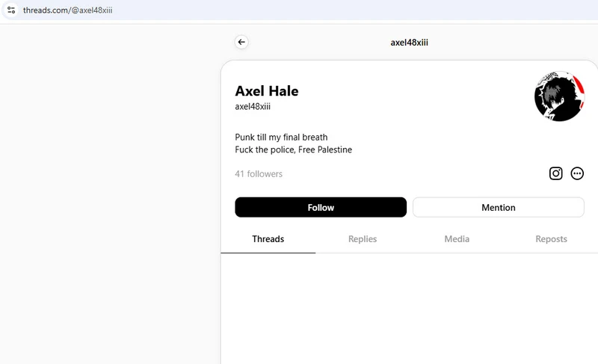Open the three-dot more options menu
The height and width of the screenshot is (364, 598).
coord(577,173)
